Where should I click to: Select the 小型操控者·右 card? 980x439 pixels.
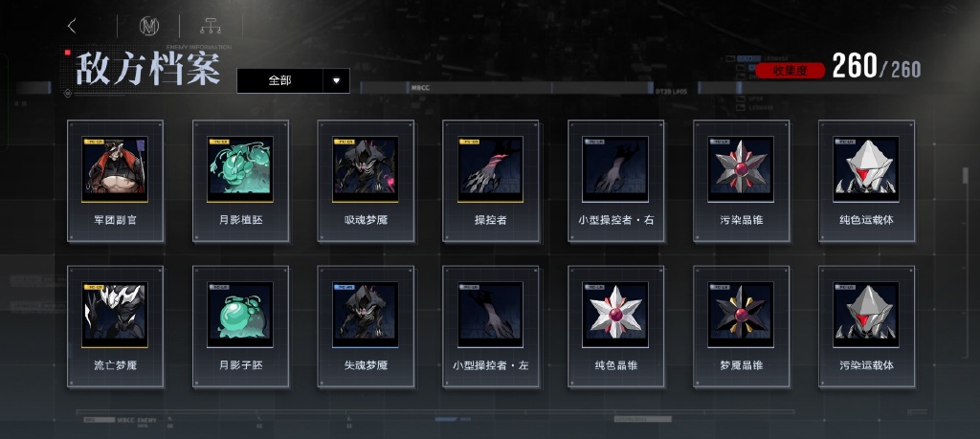pos(616,181)
